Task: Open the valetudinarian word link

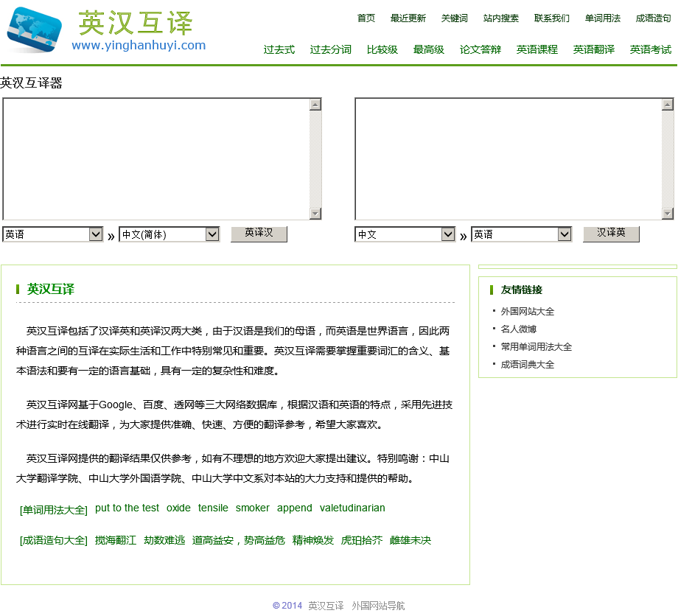Action: (352, 508)
